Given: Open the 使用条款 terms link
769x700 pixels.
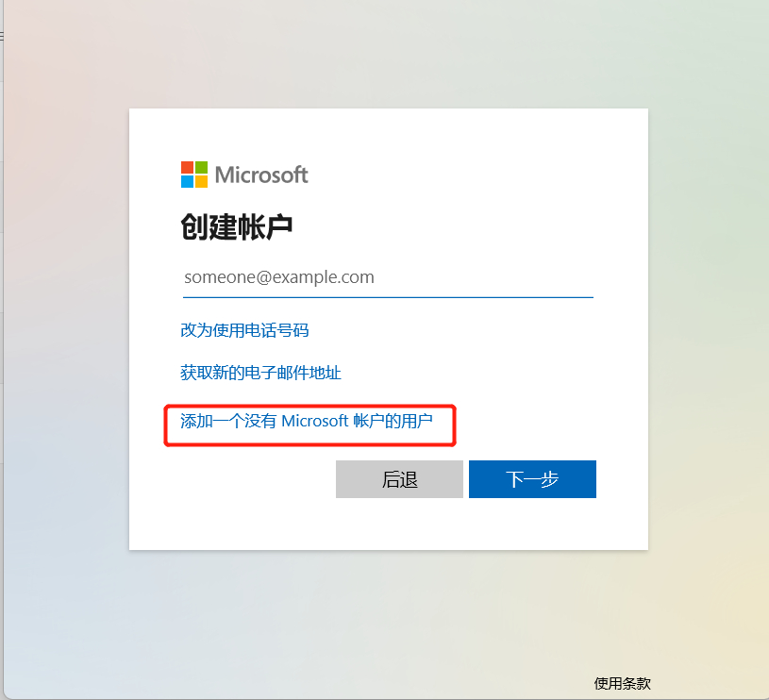Looking at the screenshot, I should click(x=623, y=683).
